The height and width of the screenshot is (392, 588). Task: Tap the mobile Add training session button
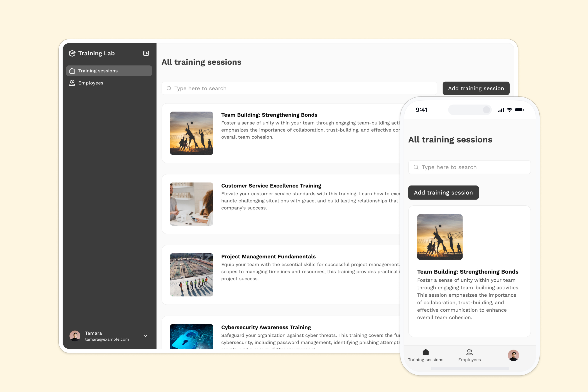pyautogui.click(x=443, y=193)
